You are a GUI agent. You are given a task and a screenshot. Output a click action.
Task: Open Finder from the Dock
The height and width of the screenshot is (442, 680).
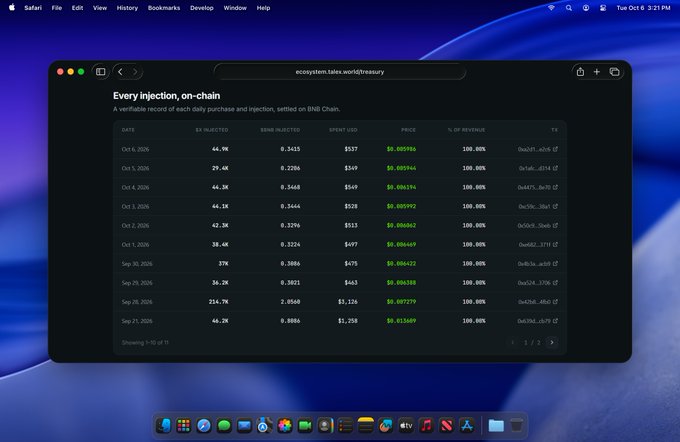(163, 426)
